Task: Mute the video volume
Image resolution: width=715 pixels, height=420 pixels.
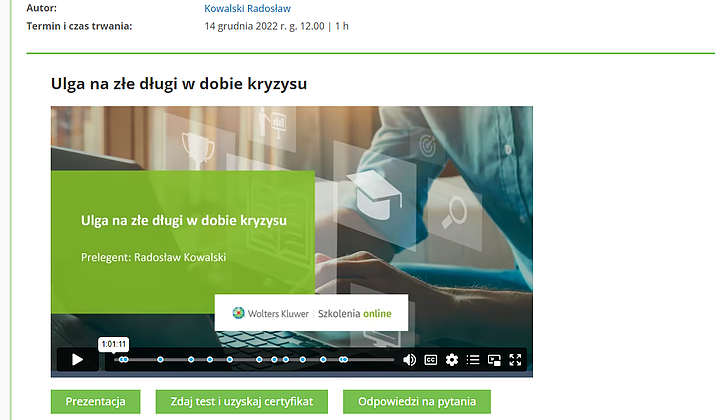Action: tap(409, 360)
